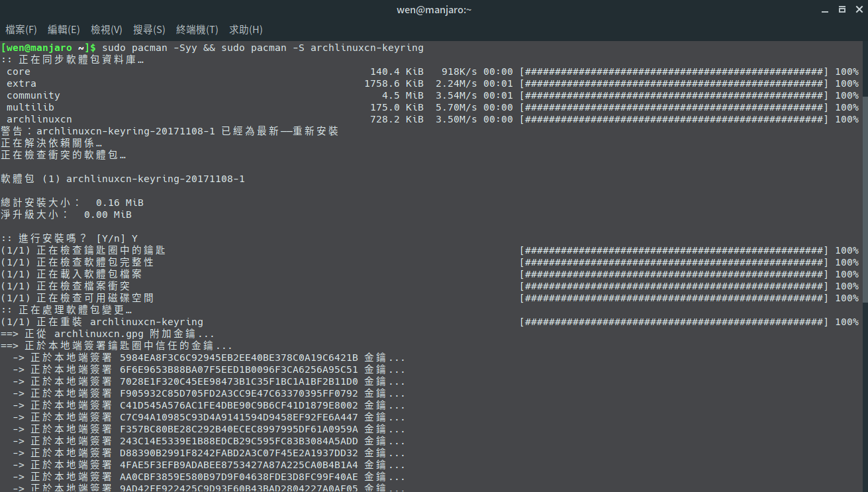Click the key fingerprint starting with 243C14E5
This screenshot has height=492, width=868.
click(x=239, y=441)
